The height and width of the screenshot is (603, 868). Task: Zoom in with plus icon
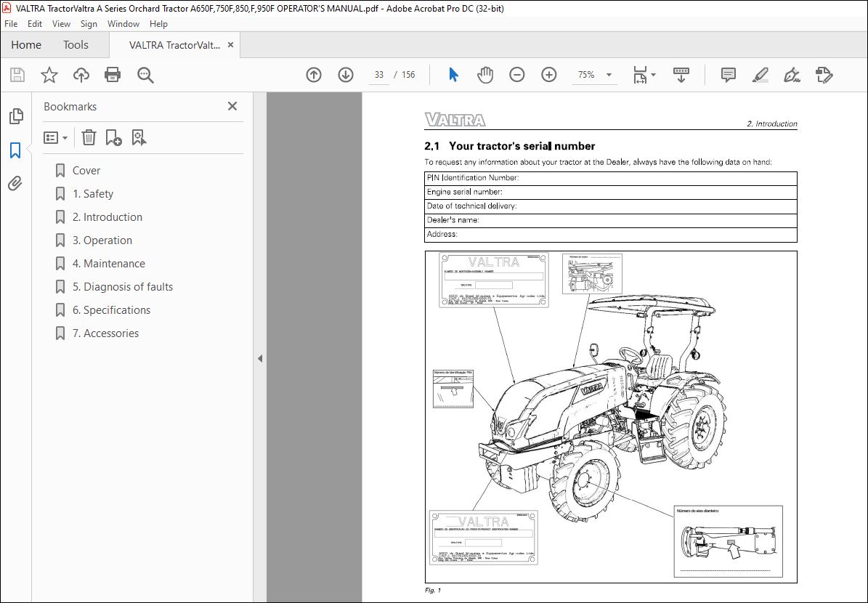pyautogui.click(x=549, y=75)
